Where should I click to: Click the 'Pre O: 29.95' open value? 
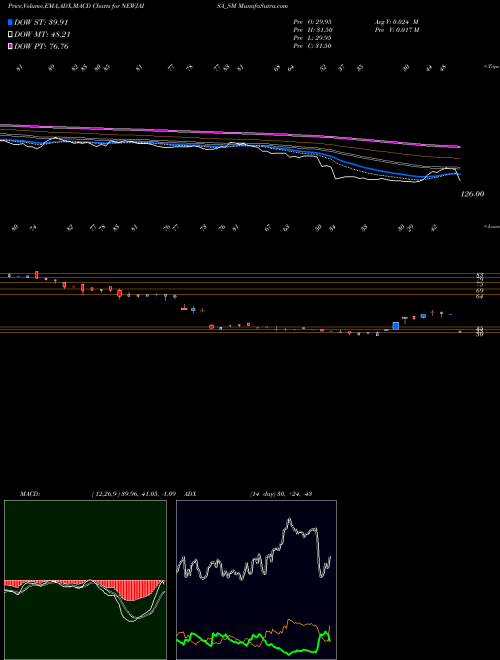point(312,22)
